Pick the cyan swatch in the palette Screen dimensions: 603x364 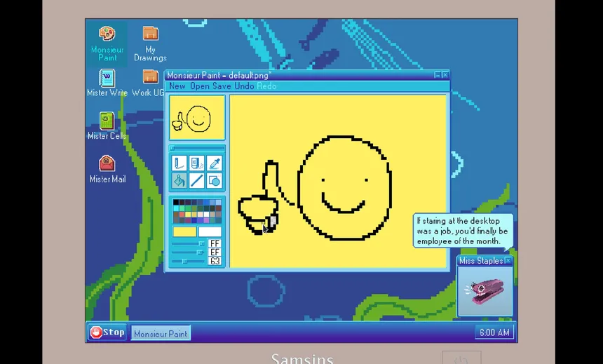[176, 208]
